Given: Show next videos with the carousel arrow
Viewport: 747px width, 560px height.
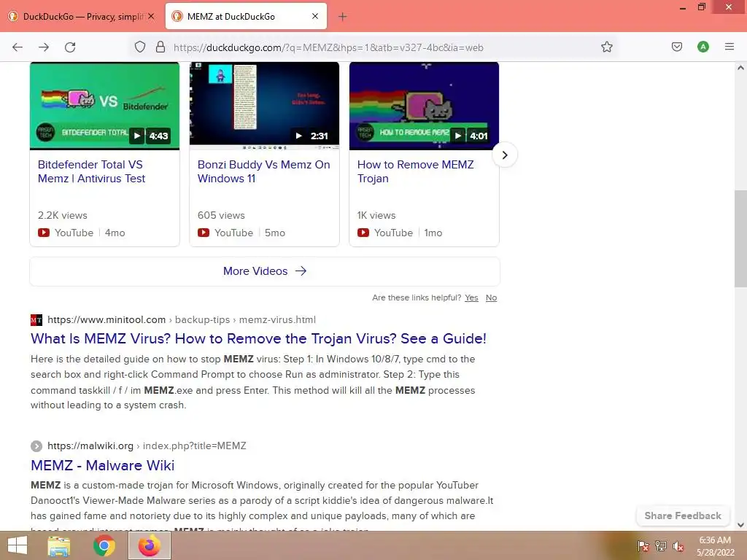Looking at the screenshot, I should [x=505, y=155].
